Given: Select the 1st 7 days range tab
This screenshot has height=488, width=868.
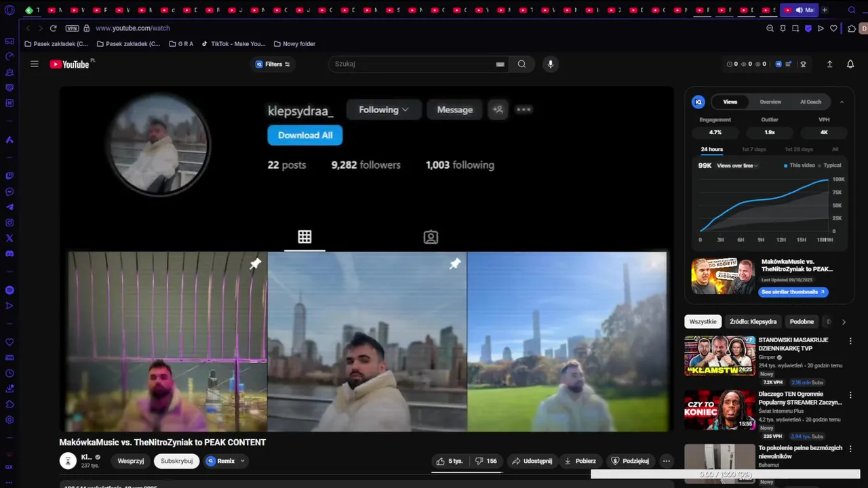Looking at the screenshot, I should (x=753, y=149).
